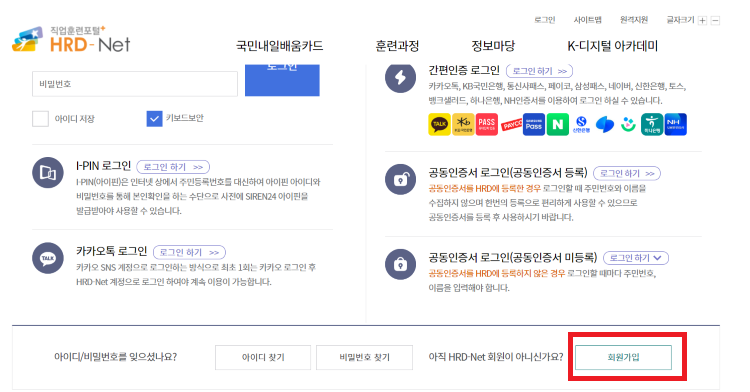Click the KakaoTalk yellow icon
Viewport: 750px width, 392px height.
pos(439,125)
